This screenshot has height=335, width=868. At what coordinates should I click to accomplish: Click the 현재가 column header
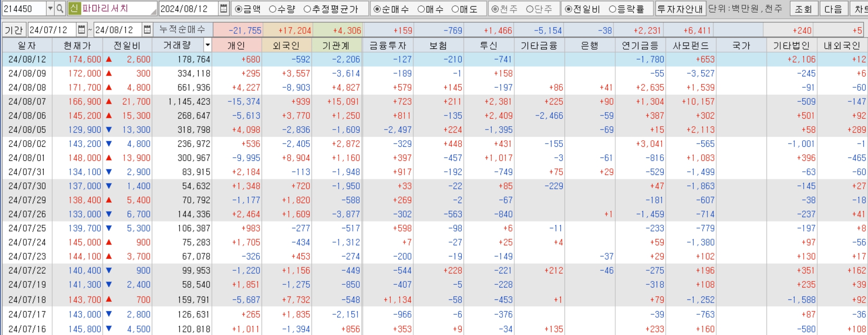pos(77,46)
